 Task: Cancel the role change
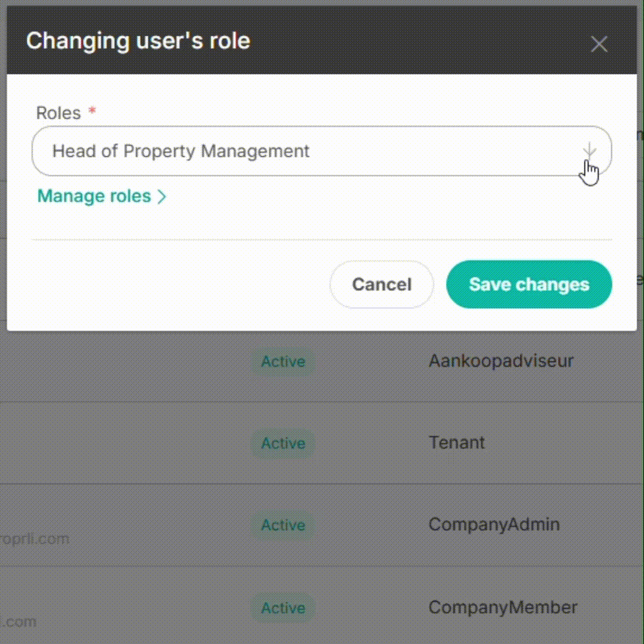[382, 284]
